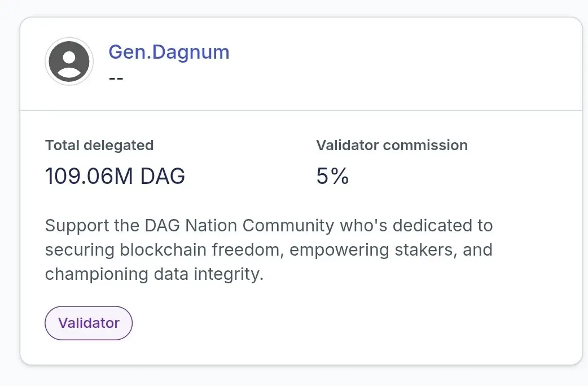Select the Validator commission label

coord(392,145)
